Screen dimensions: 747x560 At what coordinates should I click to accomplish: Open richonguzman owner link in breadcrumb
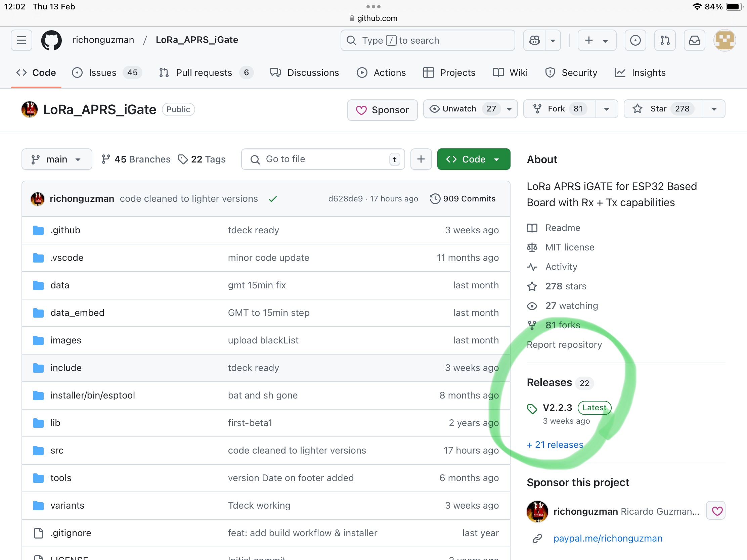103,40
